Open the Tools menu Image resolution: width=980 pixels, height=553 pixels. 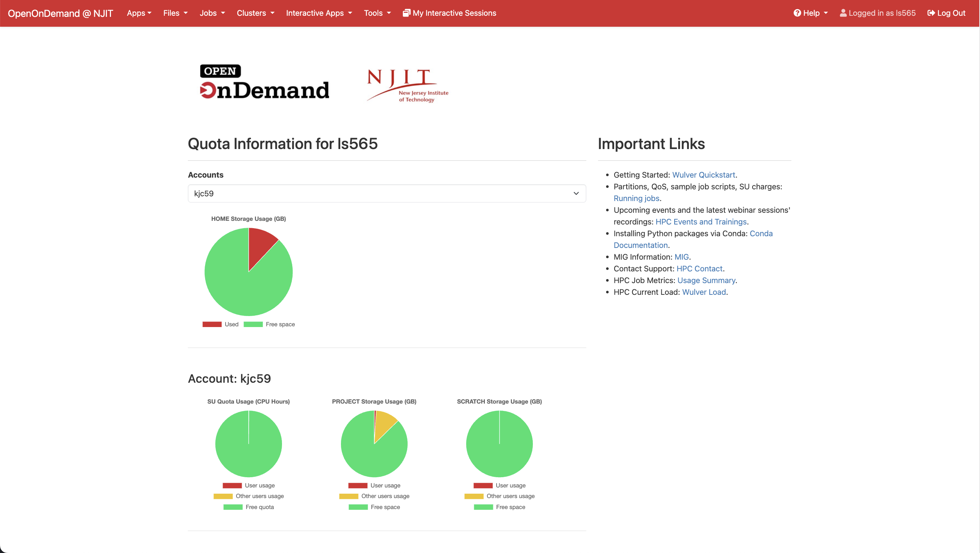[377, 12]
